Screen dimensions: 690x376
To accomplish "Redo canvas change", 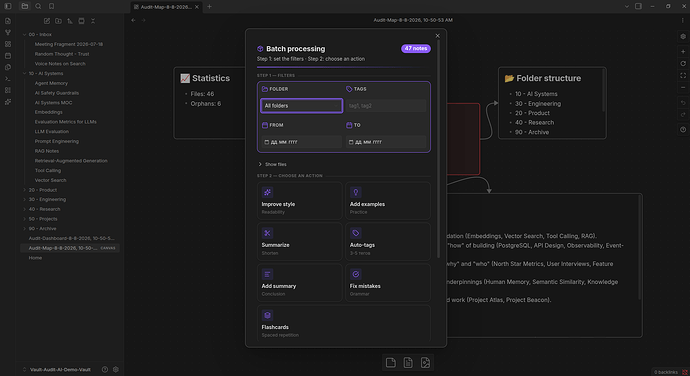I will pos(683,114).
